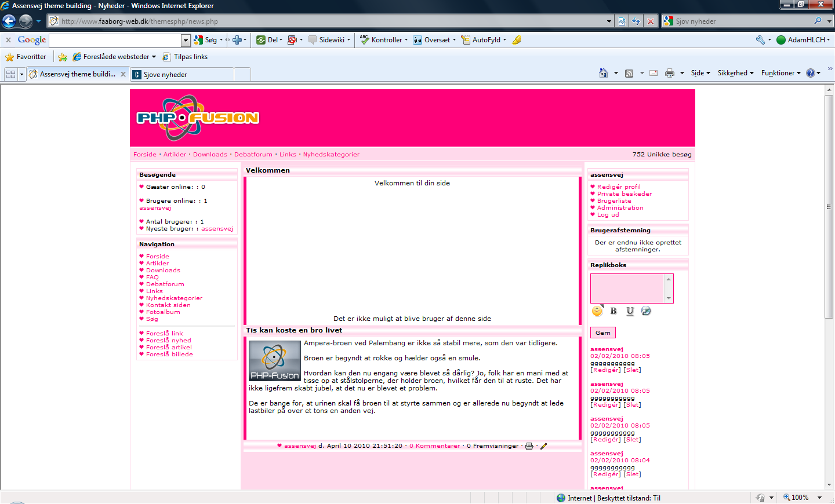Click the PHP-Fusion news article thumbnail
835x504 pixels.
coord(274,361)
